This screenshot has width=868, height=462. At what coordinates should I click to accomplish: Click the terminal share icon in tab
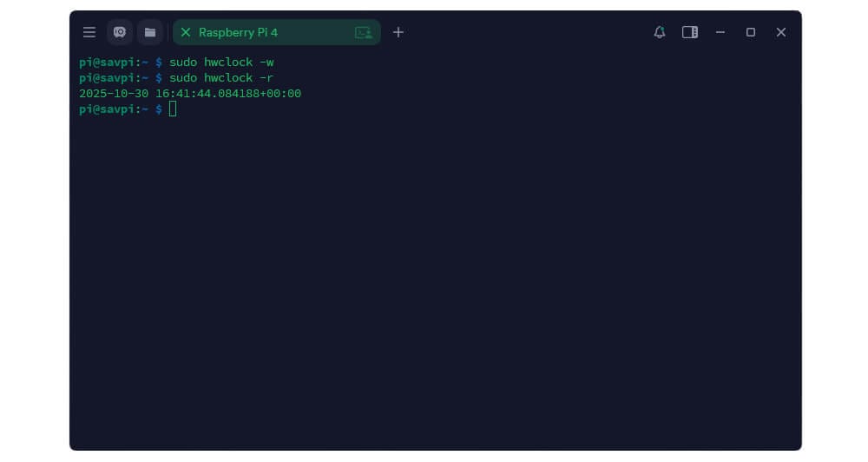tap(363, 32)
